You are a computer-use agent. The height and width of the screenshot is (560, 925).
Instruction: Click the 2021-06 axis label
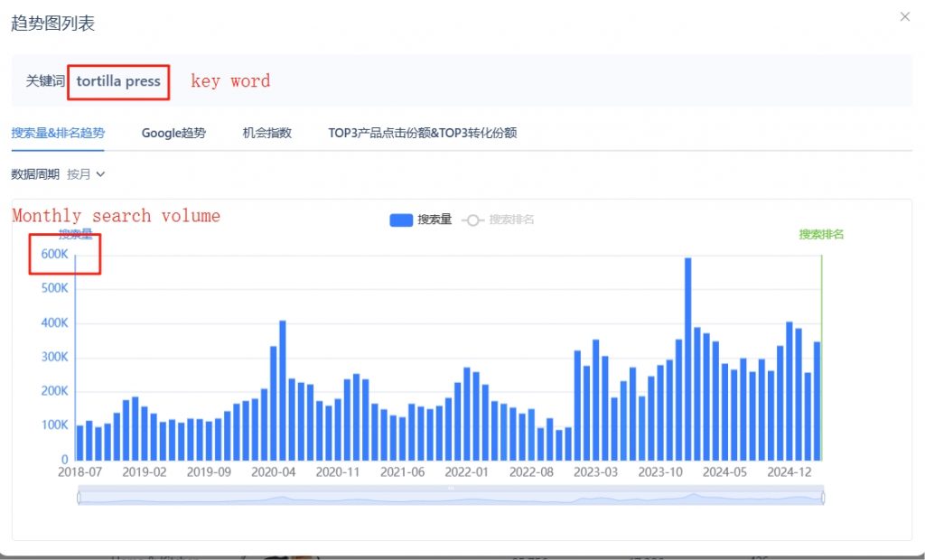tap(402, 472)
